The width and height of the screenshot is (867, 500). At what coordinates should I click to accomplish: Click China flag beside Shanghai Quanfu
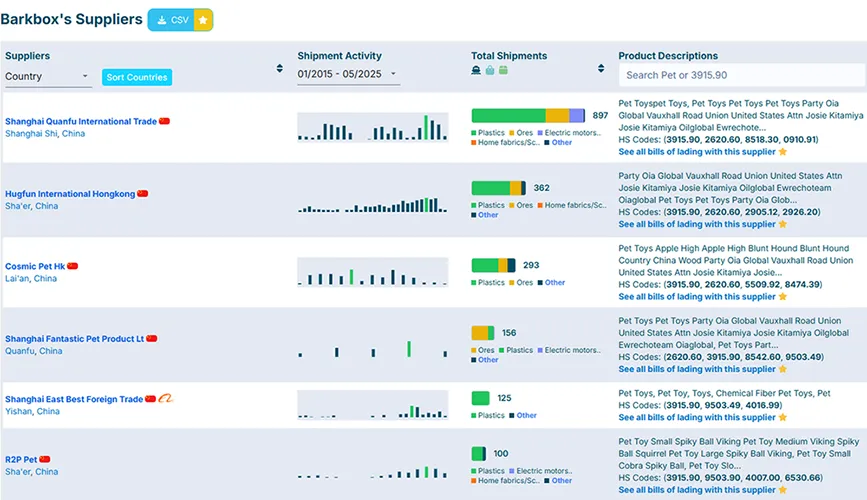[164, 121]
